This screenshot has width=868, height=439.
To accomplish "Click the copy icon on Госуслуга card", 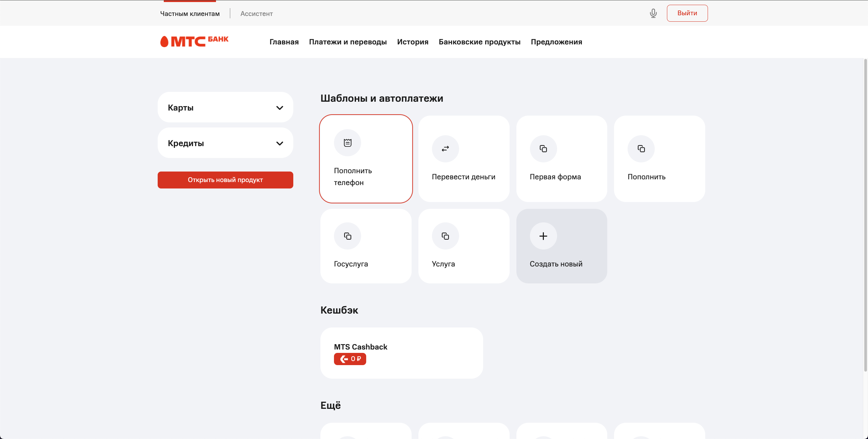I will click(348, 236).
